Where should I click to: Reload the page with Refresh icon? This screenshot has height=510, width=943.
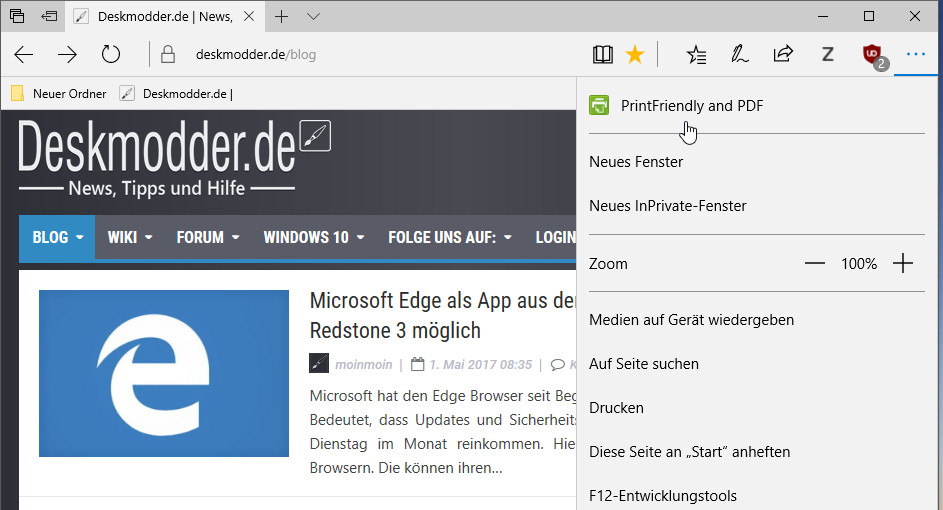click(x=111, y=55)
